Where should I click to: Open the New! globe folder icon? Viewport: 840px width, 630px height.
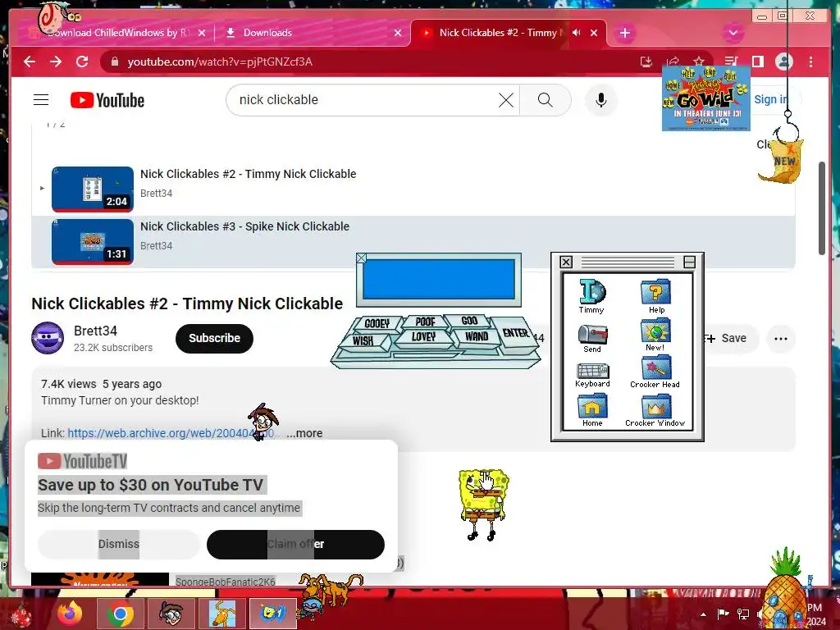coord(655,335)
